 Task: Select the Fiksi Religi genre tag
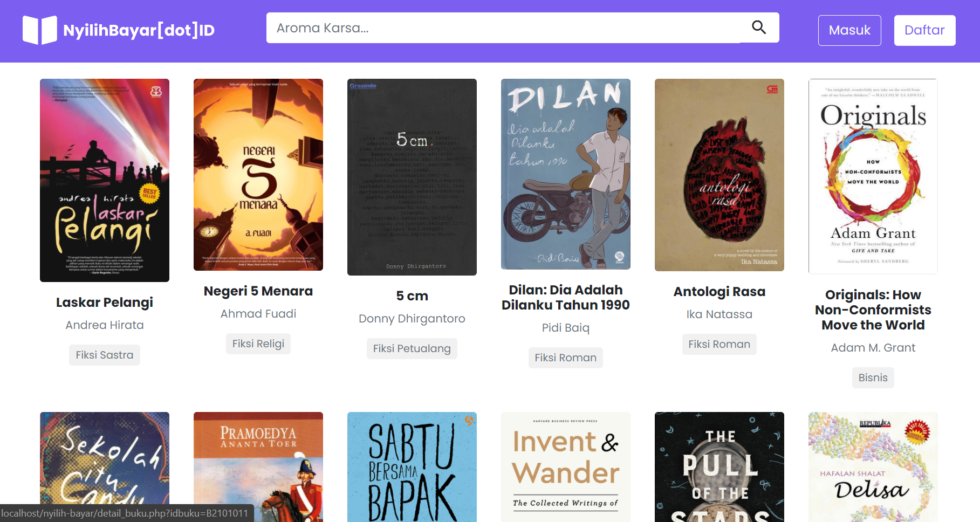click(x=258, y=344)
